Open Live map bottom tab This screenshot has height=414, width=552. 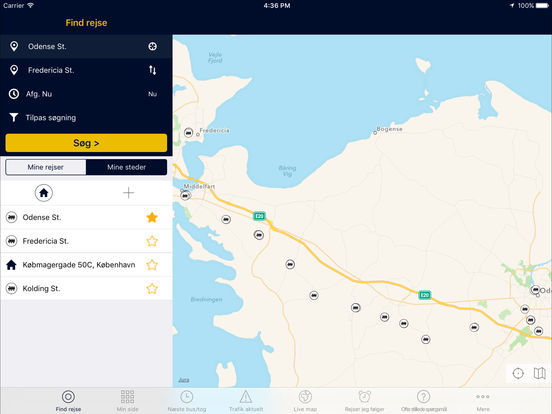[305, 401]
